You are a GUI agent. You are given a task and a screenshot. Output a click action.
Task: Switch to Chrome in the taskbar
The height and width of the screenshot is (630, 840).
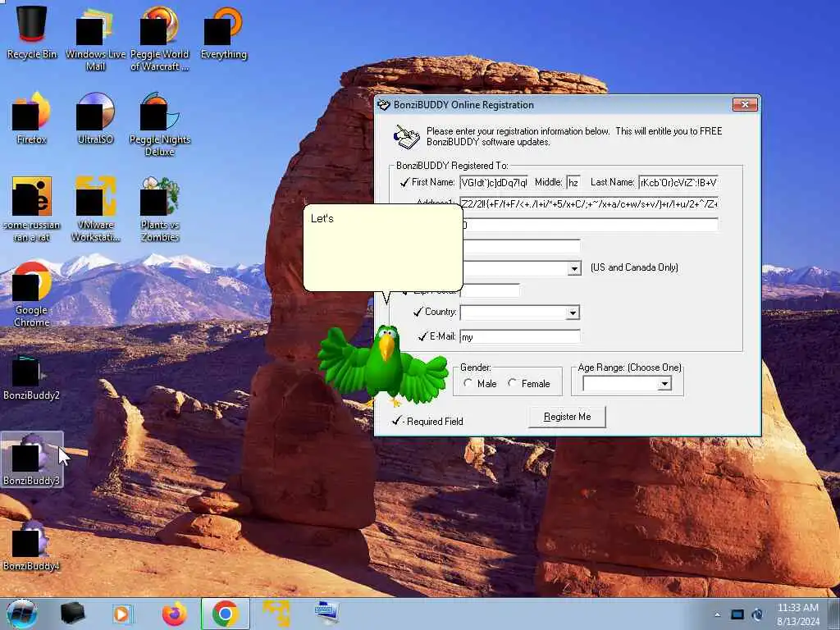click(x=225, y=614)
